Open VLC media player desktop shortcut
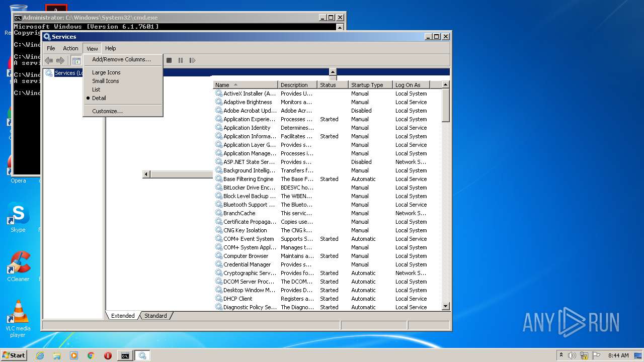 coord(18,319)
